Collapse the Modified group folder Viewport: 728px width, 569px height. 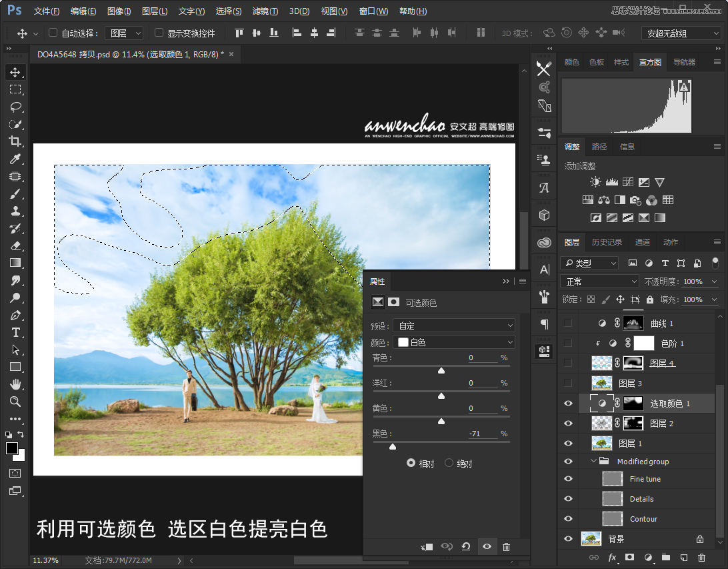[x=593, y=462]
